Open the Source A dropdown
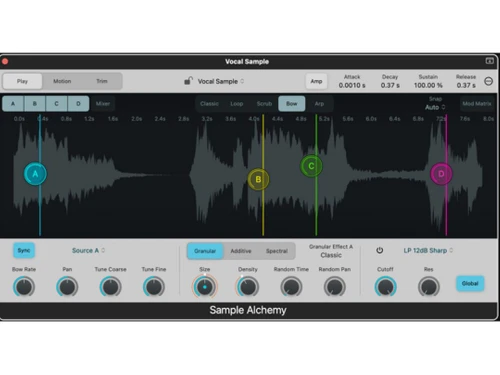 pyautogui.click(x=88, y=250)
